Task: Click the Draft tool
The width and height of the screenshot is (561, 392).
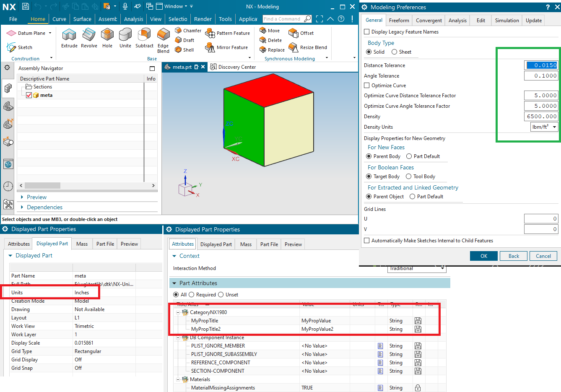Action: pos(184,40)
